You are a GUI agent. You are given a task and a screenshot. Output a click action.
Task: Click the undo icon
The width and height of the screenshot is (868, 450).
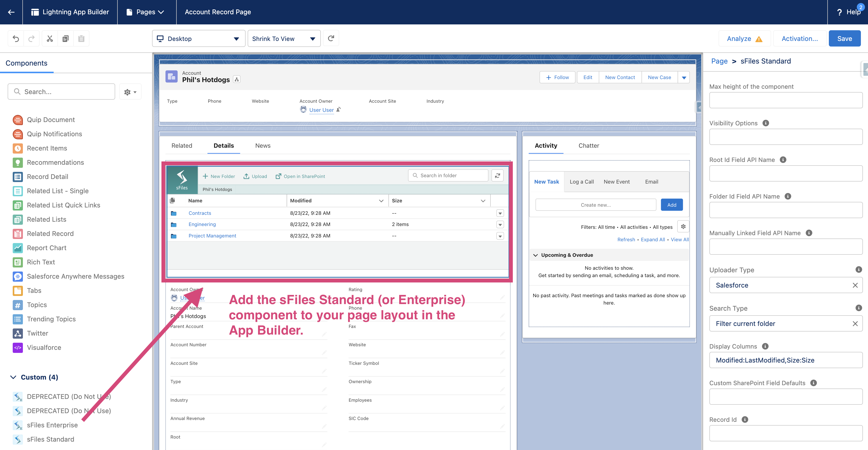16,39
